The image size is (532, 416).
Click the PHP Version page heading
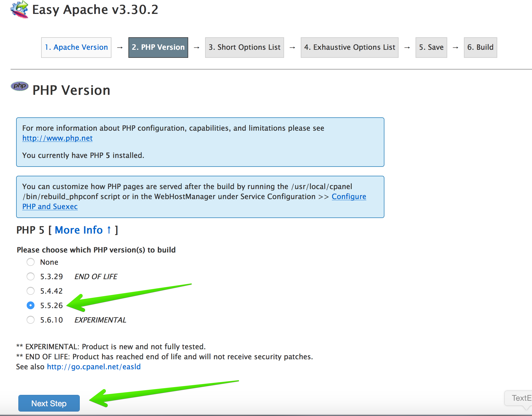[x=71, y=90]
